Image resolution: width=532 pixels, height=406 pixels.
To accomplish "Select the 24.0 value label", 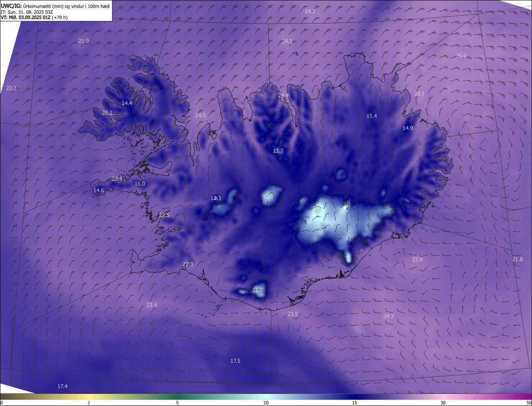I will (x=200, y=115).
